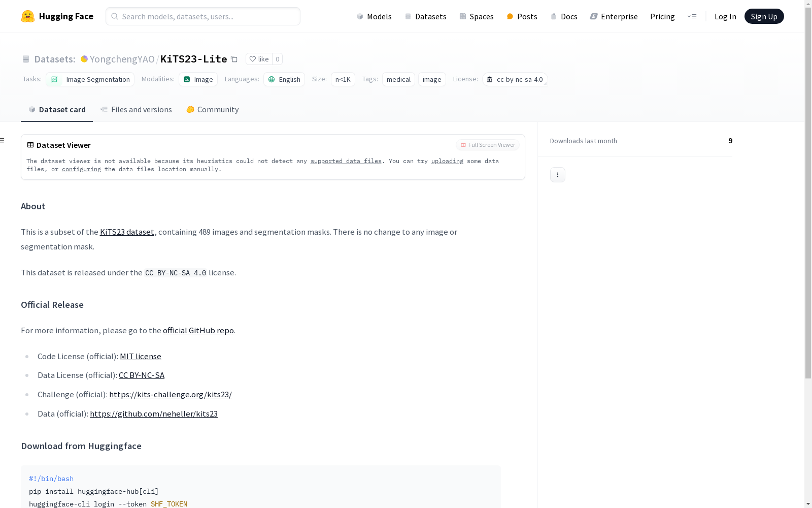This screenshot has width=812, height=508.
Task: Open the KiTS23-Lite dataset title link
Action: 194,59
